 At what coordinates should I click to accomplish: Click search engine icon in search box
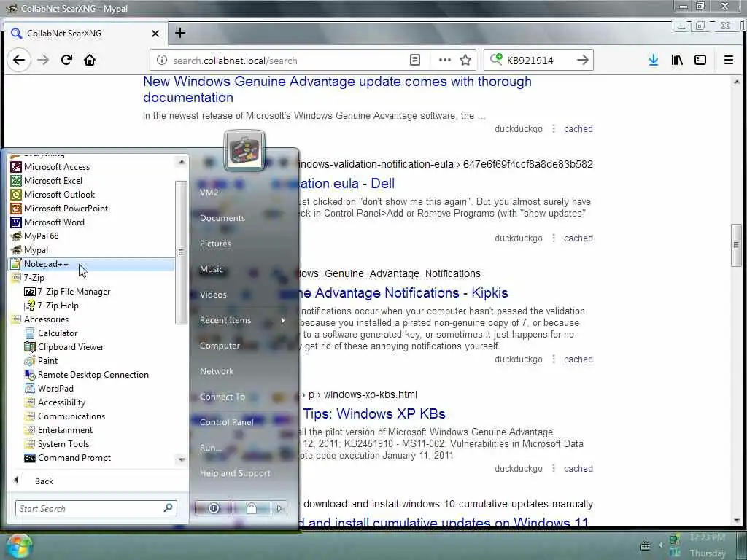pyautogui.click(x=496, y=60)
